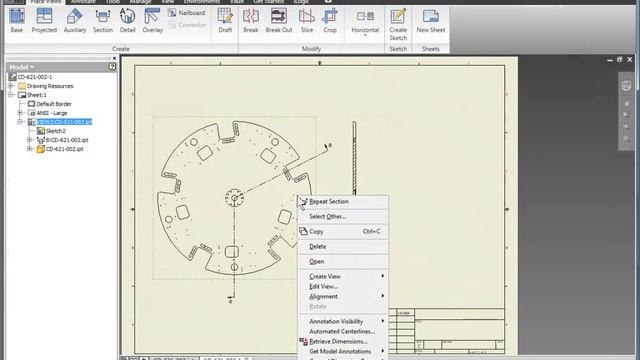This screenshot has width=640, height=360.
Task: Click the Create Sketch button
Action: coord(398,25)
